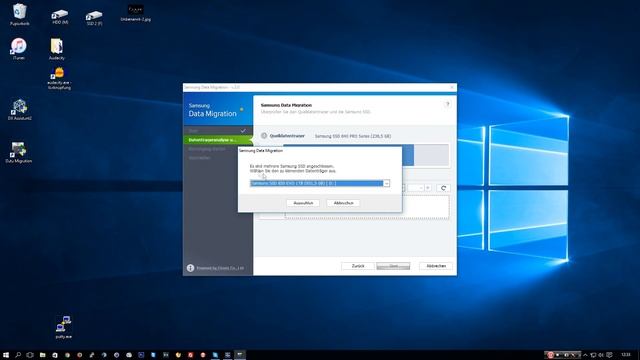Select the Unbenannt-2.jpg desktop file

136,13
